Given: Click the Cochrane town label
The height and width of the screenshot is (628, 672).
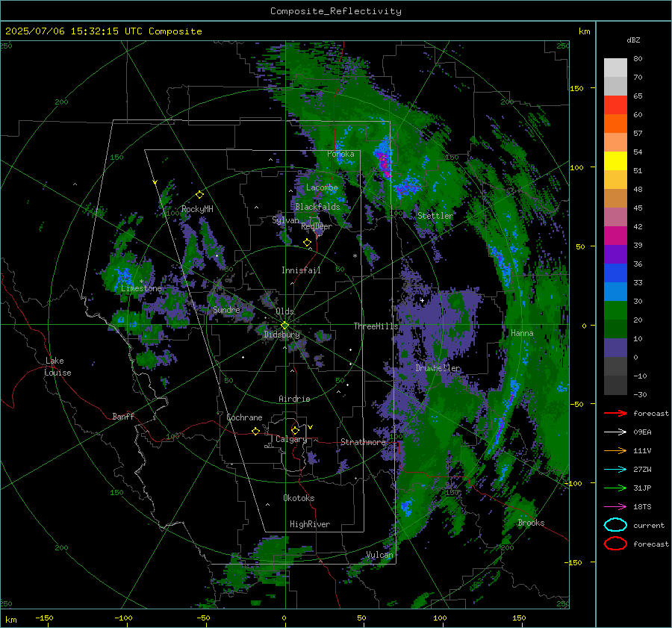Looking at the screenshot, I should (x=244, y=417).
